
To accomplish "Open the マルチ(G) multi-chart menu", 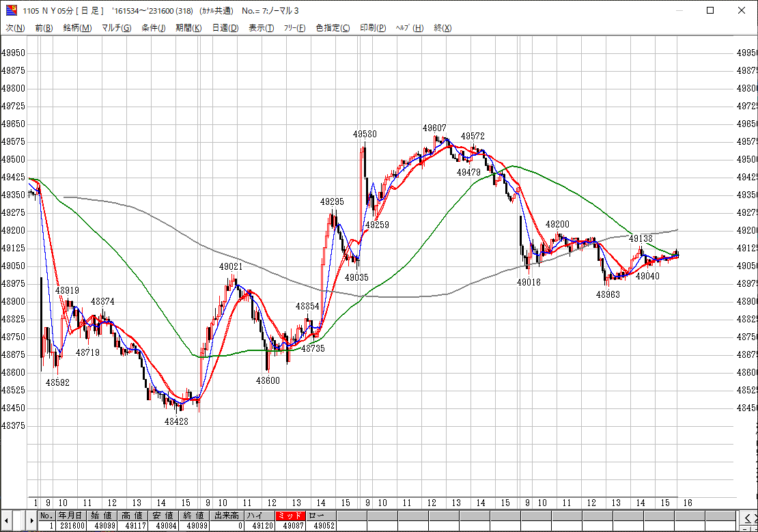I will coord(116,28).
